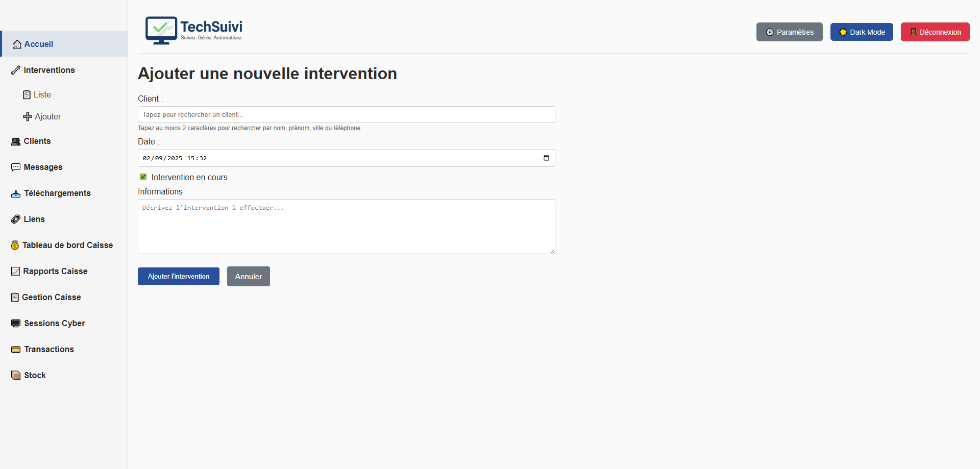Screen dimensions: 980x469
Task: Collapse the Interventions submenu
Action: 48,70
